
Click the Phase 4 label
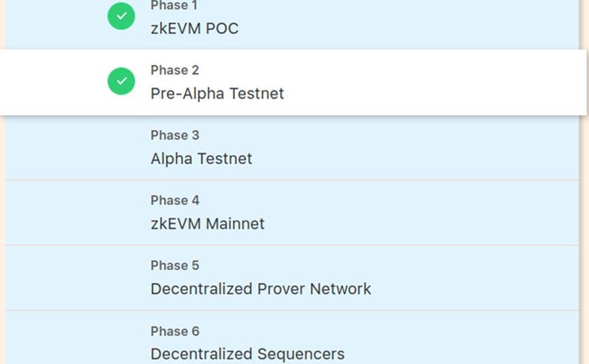click(x=174, y=201)
